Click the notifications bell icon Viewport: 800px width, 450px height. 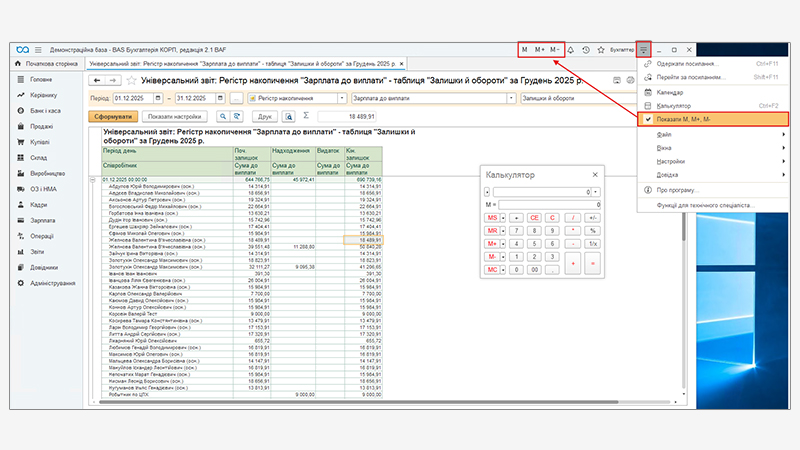pyautogui.click(x=570, y=49)
